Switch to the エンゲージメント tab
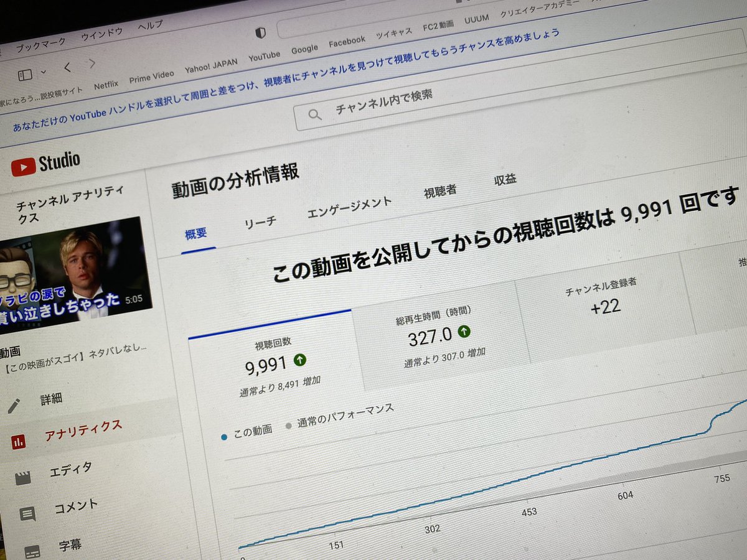Image resolution: width=747 pixels, height=560 pixels. tap(350, 207)
